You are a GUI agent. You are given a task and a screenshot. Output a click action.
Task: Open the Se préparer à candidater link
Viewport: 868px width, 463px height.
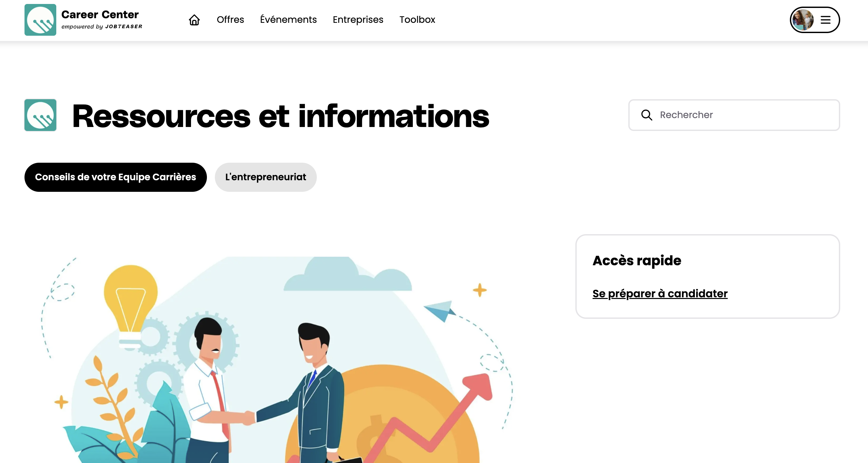pos(660,294)
